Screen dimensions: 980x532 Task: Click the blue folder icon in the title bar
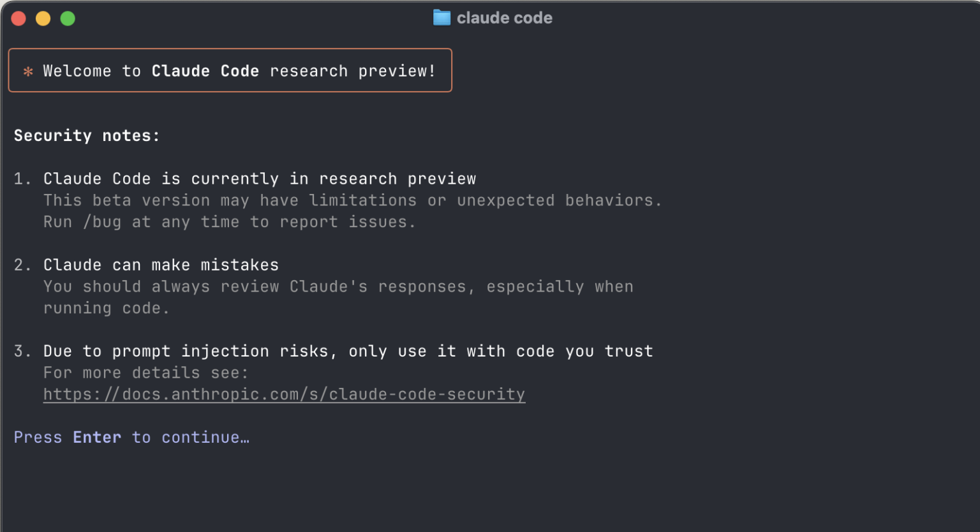441,17
